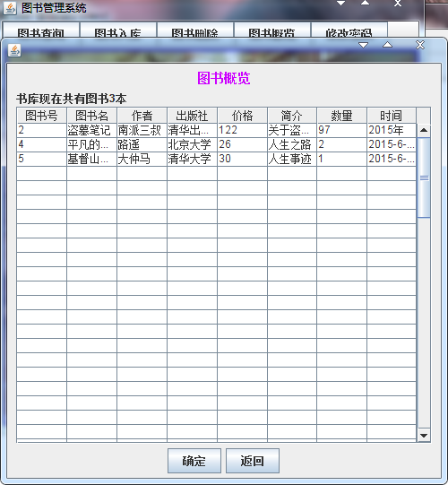
Task: Open the 图书查询 tab in main window
Action: [x=40, y=30]
